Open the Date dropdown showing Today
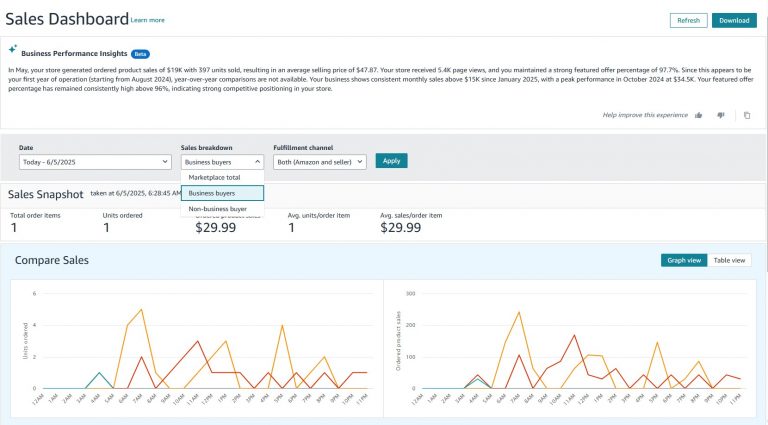 click(95, 162)
